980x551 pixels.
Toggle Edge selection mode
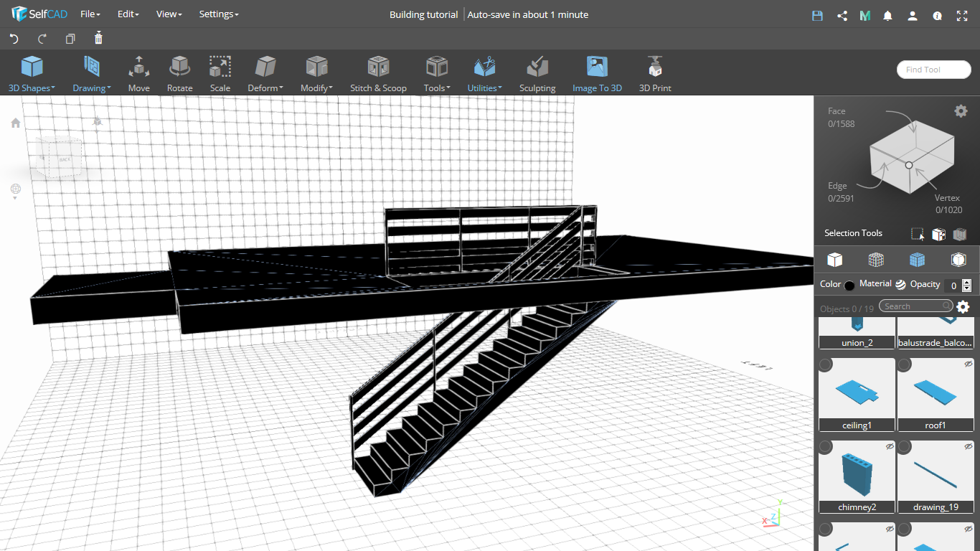(x=840, y=192)
